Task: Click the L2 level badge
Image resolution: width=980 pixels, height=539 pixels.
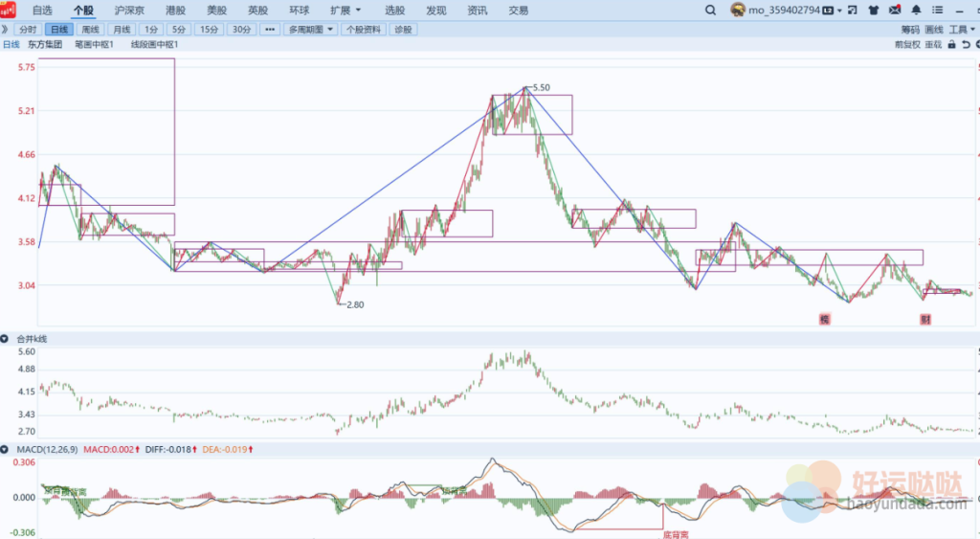Action: click(828, 11)
